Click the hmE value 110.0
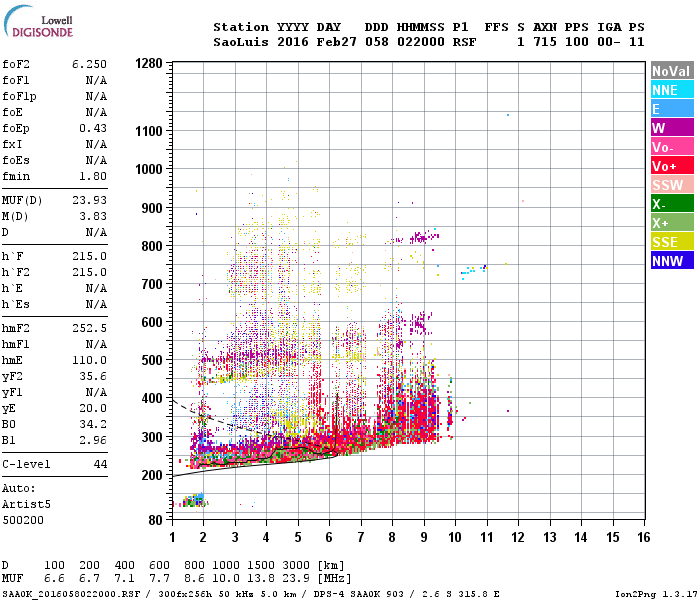The image size is (700, 600). point(89,360)
